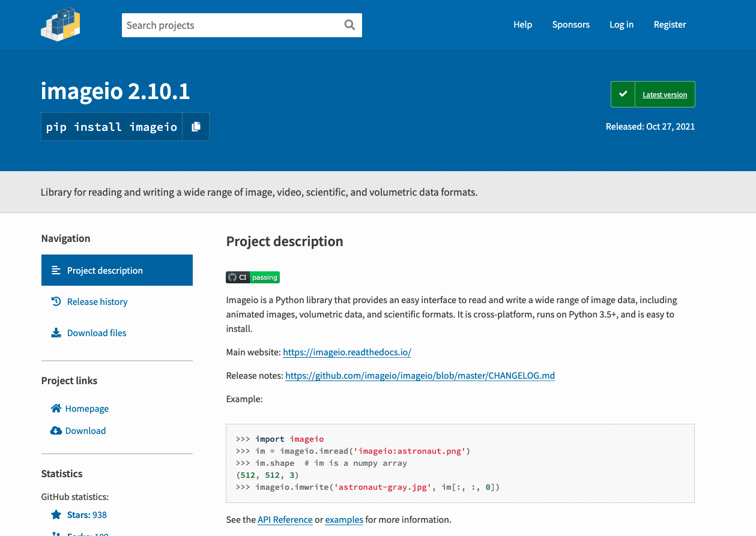Click Log in in the header
The image size is (756, 536).
click(x=621, y=25)
